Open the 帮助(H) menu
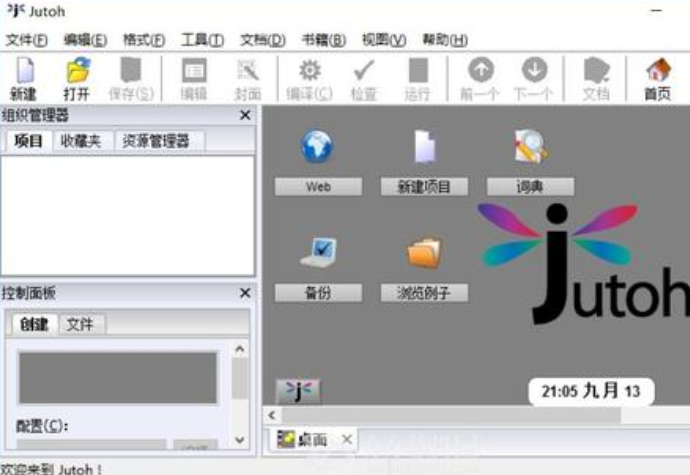The width and height of the screenshot is (690, 475). tap(445, 40)
